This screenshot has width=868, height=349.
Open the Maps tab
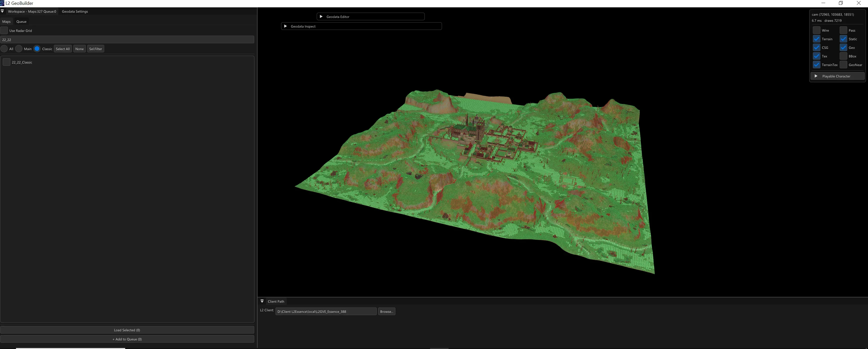pos(6,22)
